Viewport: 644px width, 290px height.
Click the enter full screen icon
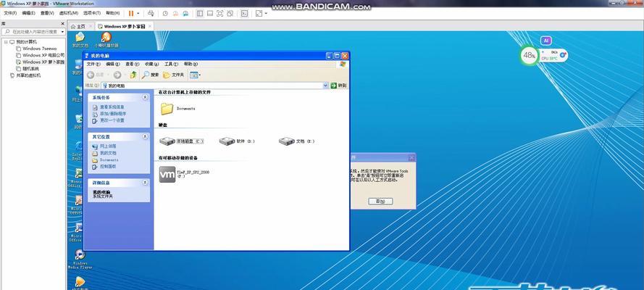tap(219, 13)
